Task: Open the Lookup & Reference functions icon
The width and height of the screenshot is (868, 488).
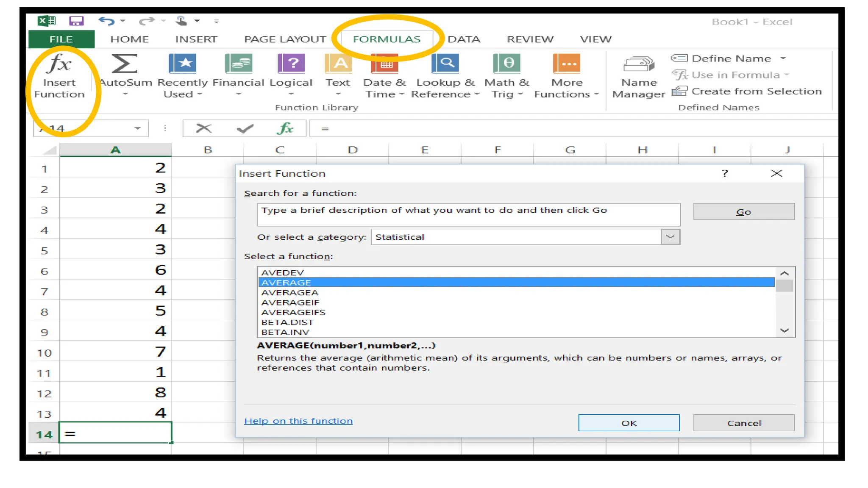Action: 445,64
